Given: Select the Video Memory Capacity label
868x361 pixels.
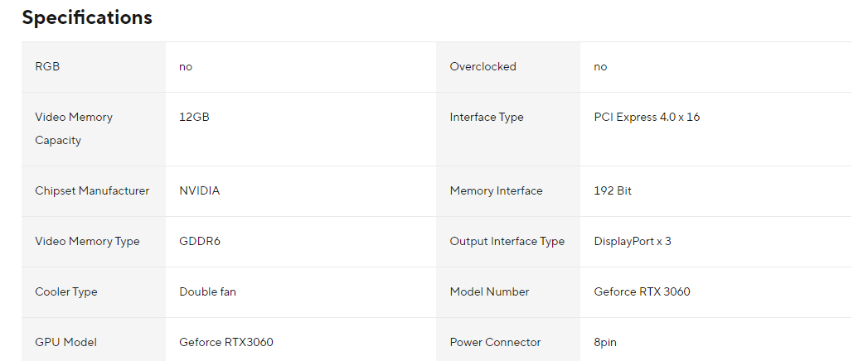Looking at the screenshot, I should click(74, 128).
